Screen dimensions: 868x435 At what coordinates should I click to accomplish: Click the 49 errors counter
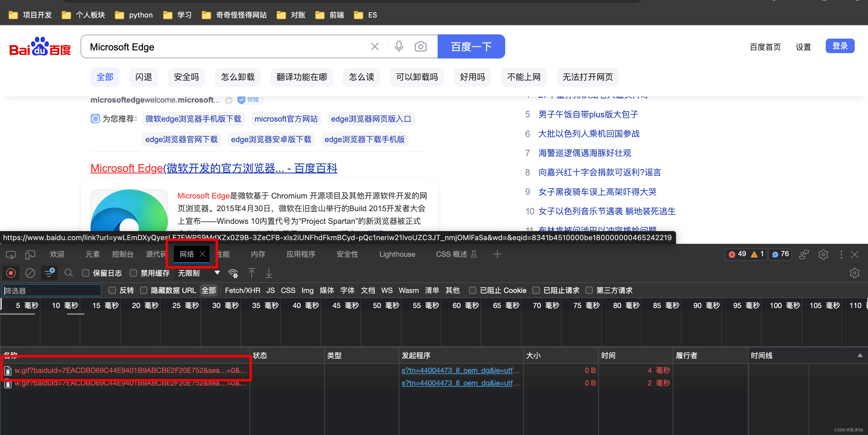(x=738, y=254)
